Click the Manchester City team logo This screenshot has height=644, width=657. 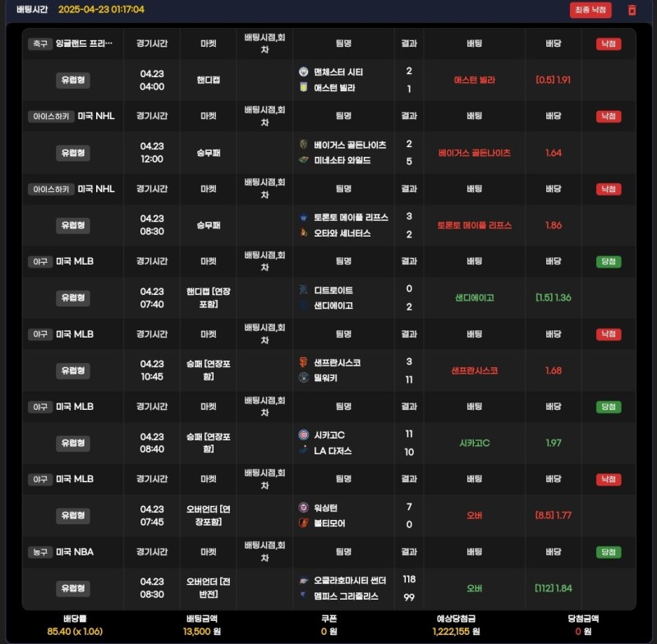tap(304, 72)
